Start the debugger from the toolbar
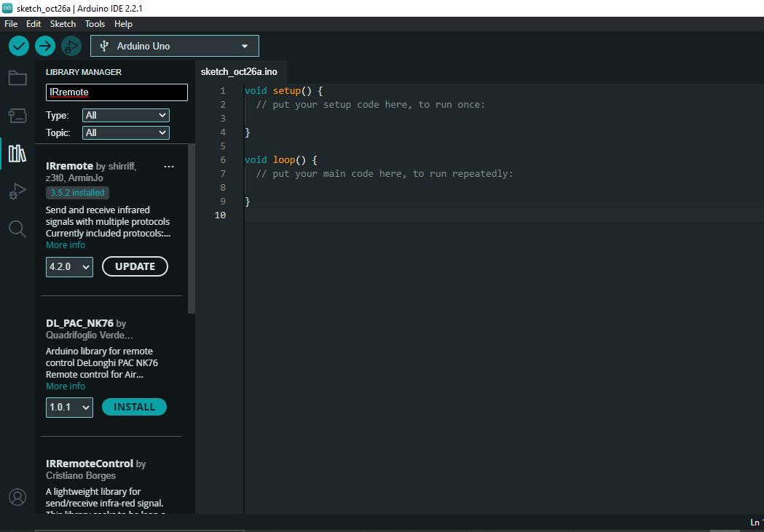764x532 pixels. (x=71, y=45)
